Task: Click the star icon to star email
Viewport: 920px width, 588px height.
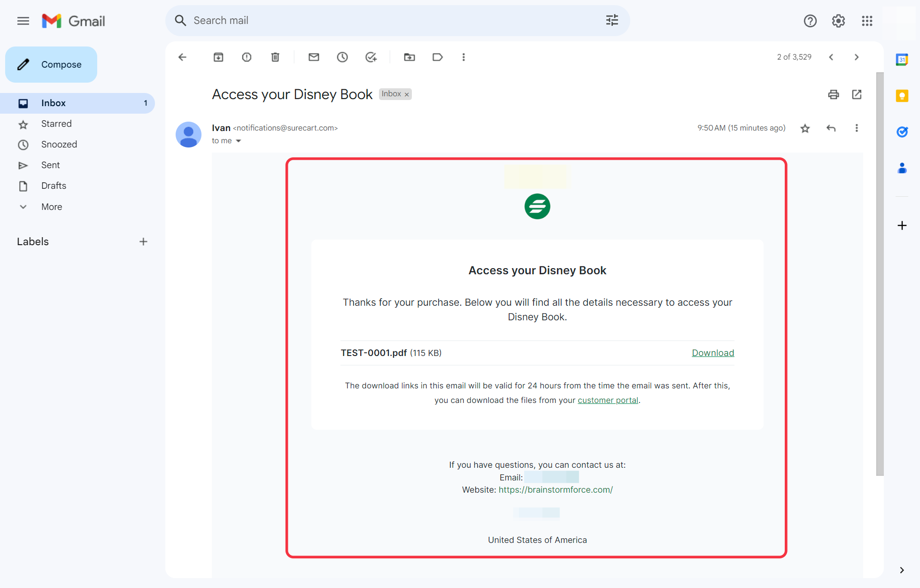Action: pyautogui.click(x=804, y=128)
